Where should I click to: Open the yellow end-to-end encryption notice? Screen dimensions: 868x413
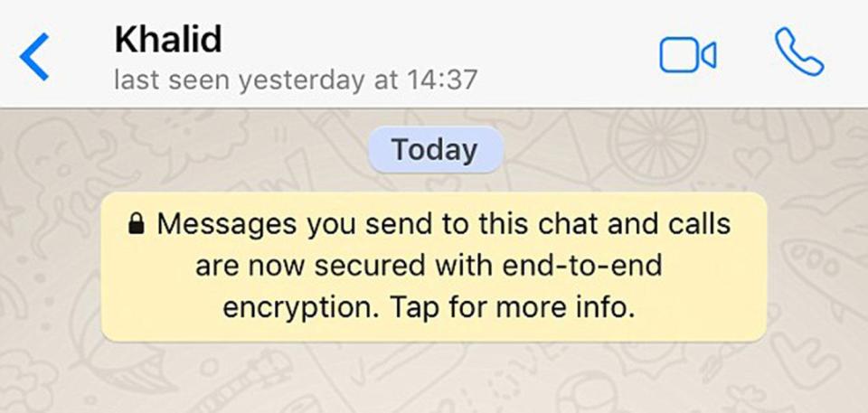click(434, 267)
